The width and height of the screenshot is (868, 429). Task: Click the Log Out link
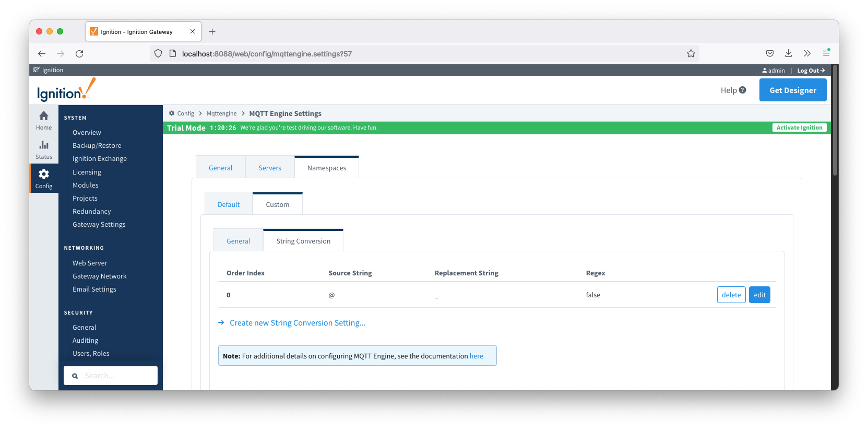(x=811, y=71)
